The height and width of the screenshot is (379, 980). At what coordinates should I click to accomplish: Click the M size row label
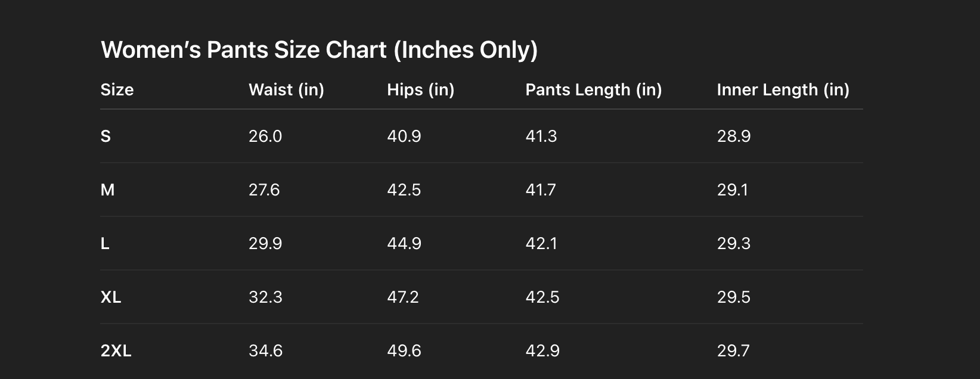point(107,190)
